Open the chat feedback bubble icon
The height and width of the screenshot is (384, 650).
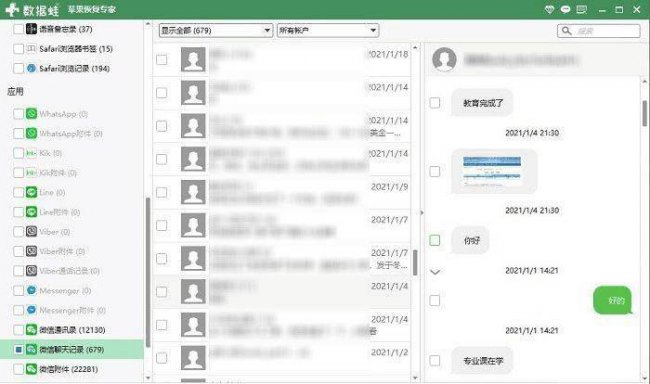coord(565,10)
